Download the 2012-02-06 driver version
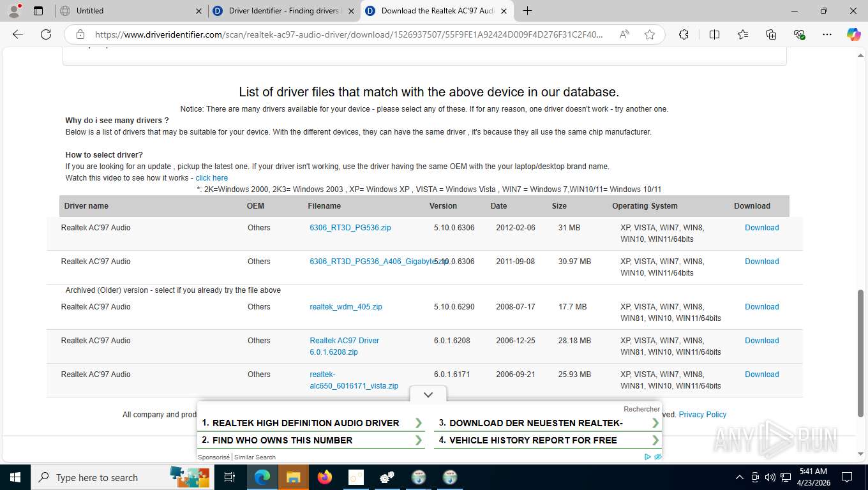 [762, 228]
